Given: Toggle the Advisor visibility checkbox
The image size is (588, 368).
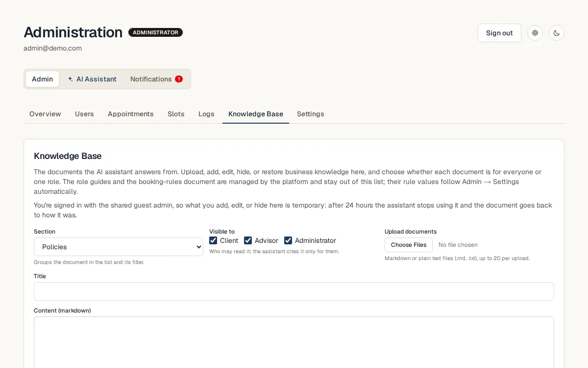Looking at the screenshot, I should 248,240.
